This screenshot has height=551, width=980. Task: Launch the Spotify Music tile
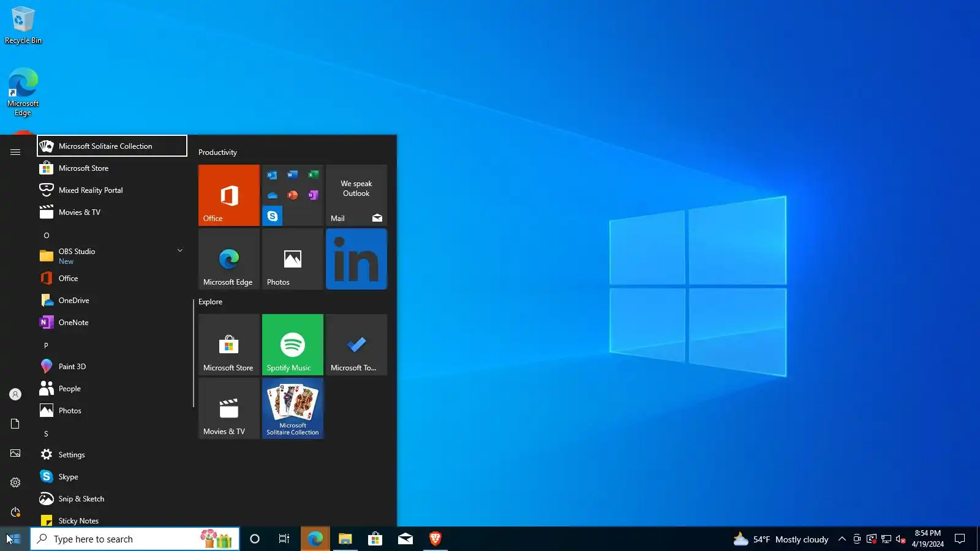pos(293,345)
